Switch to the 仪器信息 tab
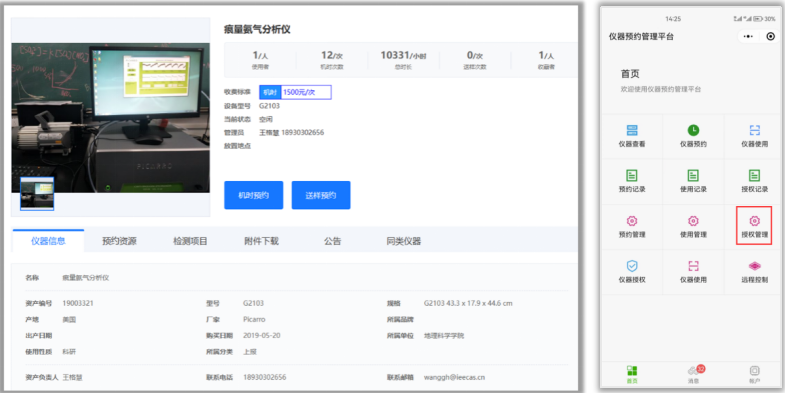 pos(48,241)
